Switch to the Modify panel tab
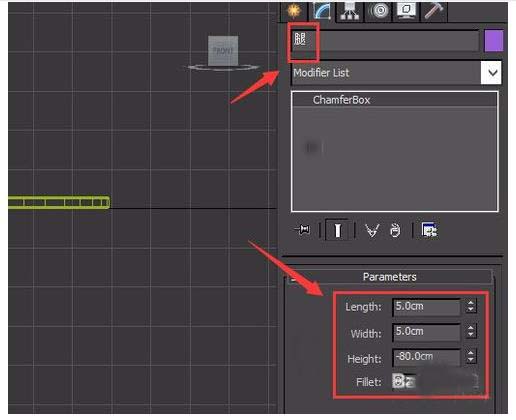Viewport: 516px width, 420px height. tap(322, 11)
